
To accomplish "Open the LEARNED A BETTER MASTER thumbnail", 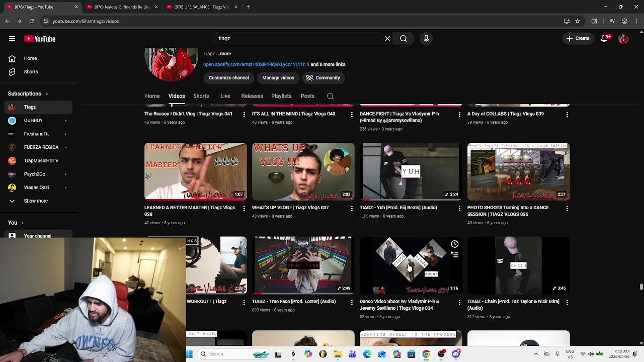I will pyautogui.click(x=196, y=171).
